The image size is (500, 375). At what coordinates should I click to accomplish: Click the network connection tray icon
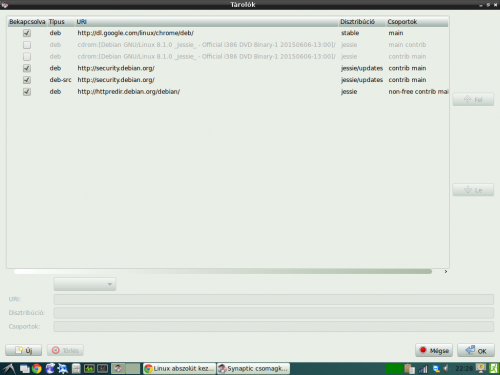click(x=436, y=369)
